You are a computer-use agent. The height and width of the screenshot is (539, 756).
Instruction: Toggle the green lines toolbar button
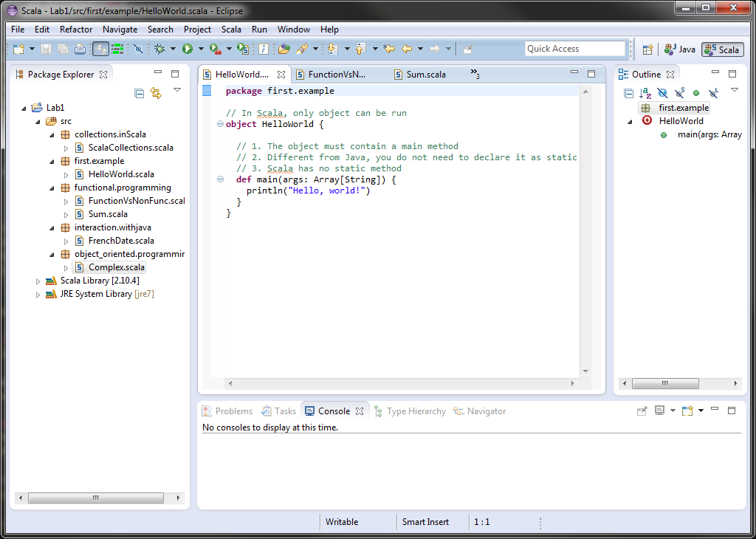pos(117,49)
